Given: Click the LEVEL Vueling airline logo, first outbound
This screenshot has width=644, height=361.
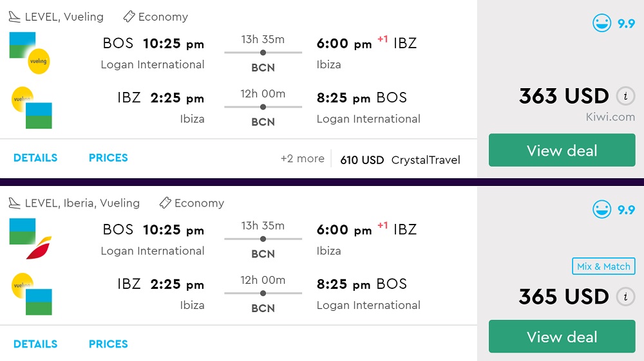Looking at the screenshot, I should 30,53.
